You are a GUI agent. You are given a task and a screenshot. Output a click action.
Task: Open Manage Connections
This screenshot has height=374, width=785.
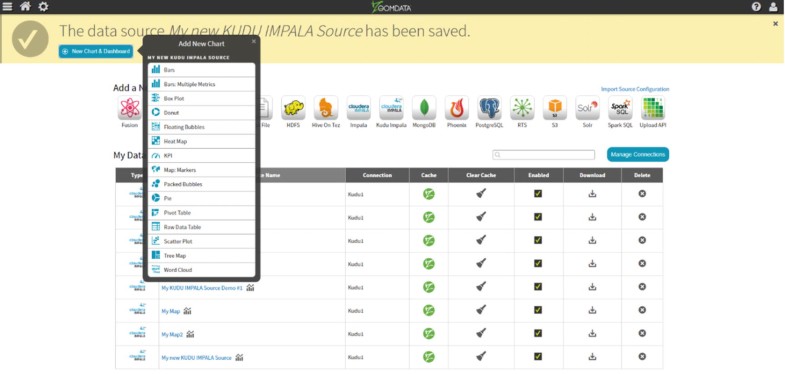click(638, 154)
